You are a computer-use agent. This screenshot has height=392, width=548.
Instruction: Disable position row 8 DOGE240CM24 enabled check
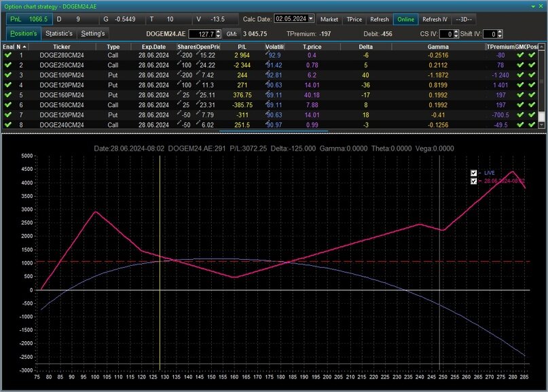7,124
